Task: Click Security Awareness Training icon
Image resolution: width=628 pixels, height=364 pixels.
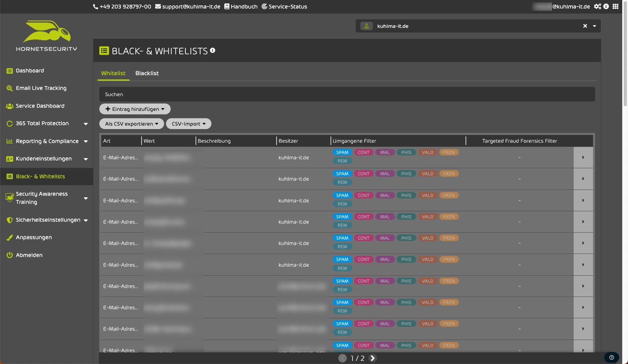Action: click(10, 198)
